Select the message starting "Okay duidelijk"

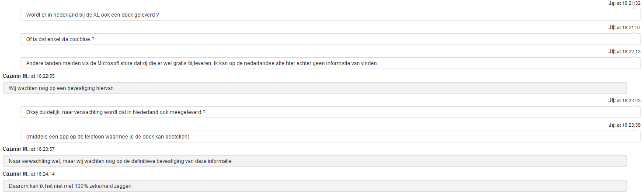point(116,112)
